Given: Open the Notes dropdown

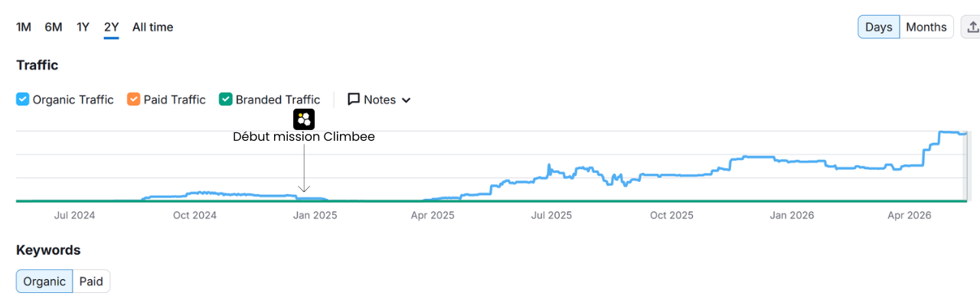Looking at the screenshot, I should click(x=380, y=99).
